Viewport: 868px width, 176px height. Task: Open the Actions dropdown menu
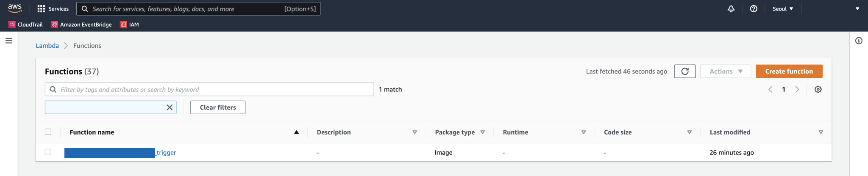pos(725,71)
